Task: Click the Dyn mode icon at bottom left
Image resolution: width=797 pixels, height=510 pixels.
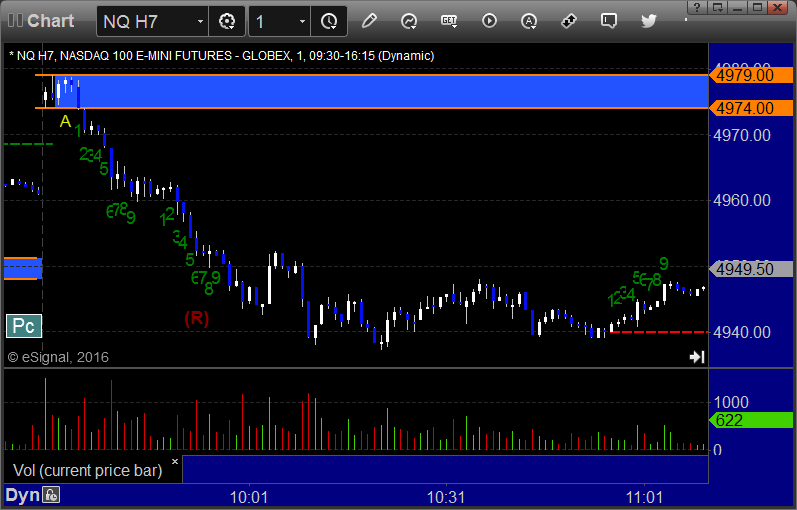Action: [x=51, y=495]
